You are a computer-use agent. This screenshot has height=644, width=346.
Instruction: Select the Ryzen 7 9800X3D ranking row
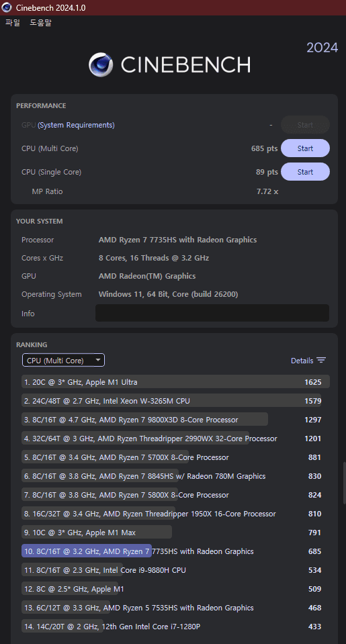pos(175,420)
